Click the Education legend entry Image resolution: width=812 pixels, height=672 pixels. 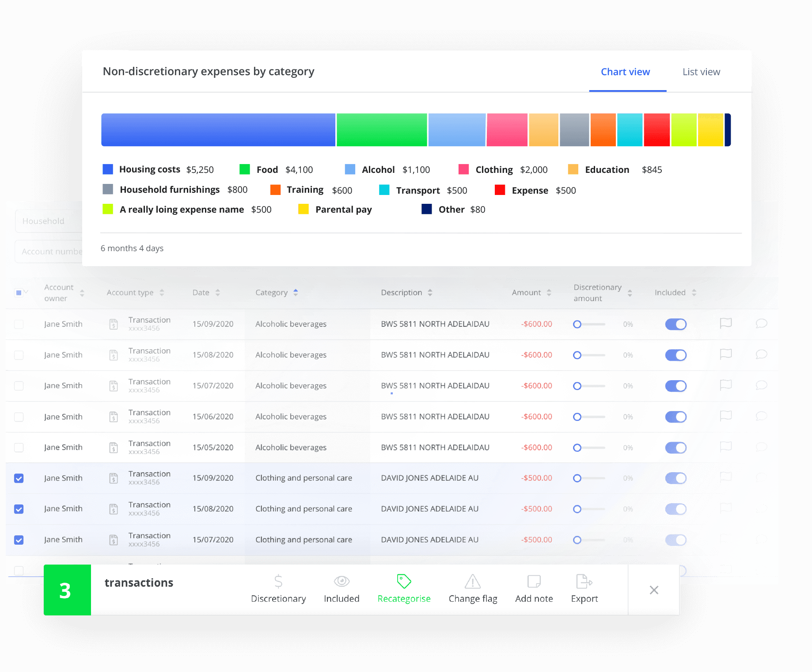coord(615,169)
